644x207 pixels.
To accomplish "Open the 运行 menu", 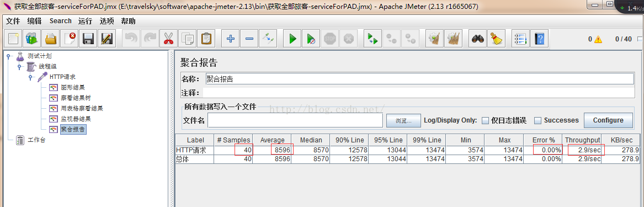I will [85, 21].
